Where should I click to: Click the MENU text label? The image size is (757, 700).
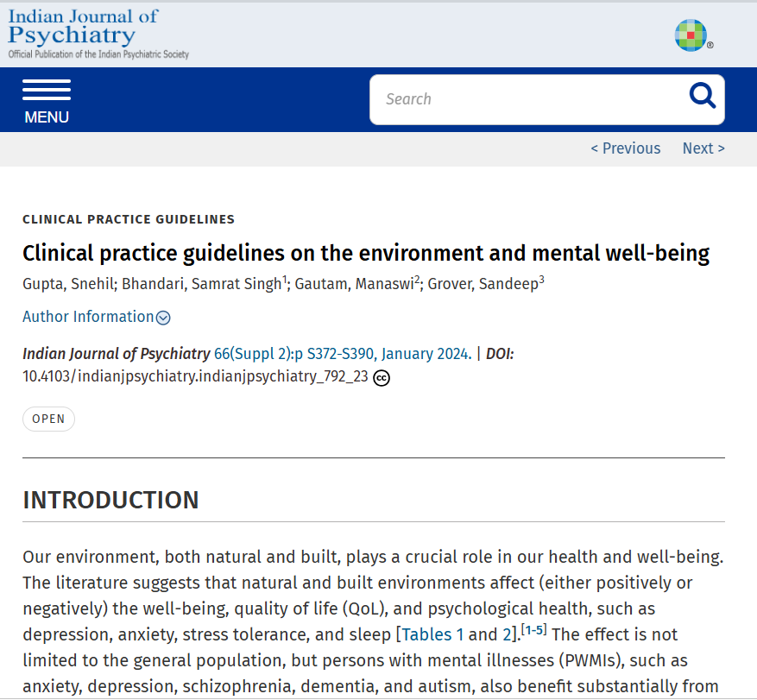click(47, 117)
